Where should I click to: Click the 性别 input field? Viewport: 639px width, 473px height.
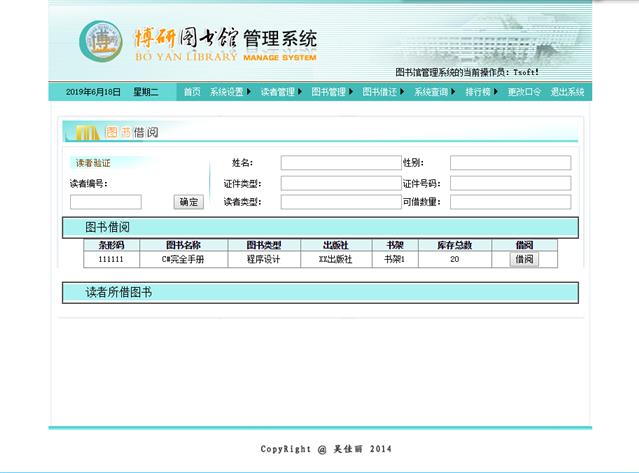[510, 163]
